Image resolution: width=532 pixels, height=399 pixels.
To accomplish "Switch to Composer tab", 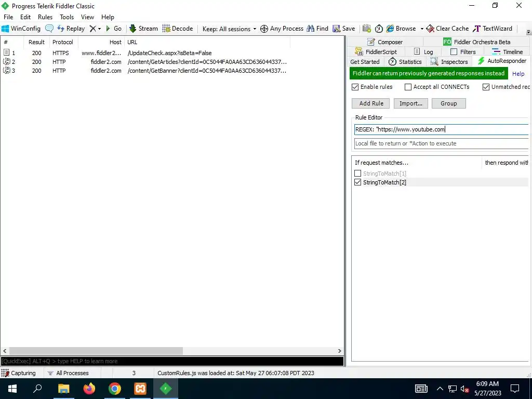I will pyautogui.click(x=385, y=42).
